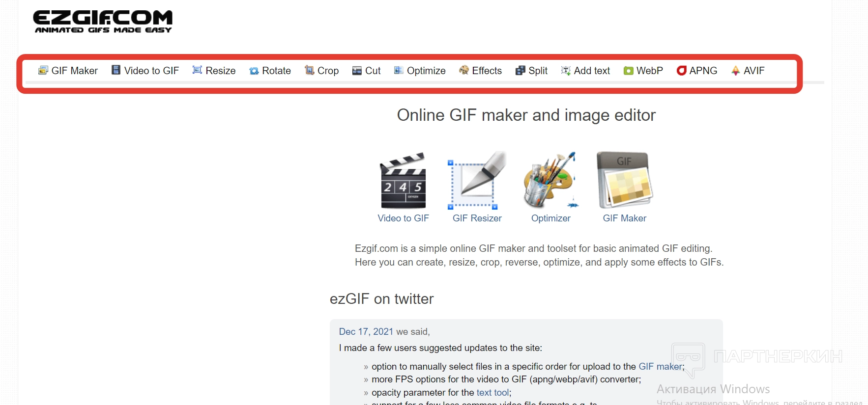Open Optimize from the menu bar

coord(426,71)
